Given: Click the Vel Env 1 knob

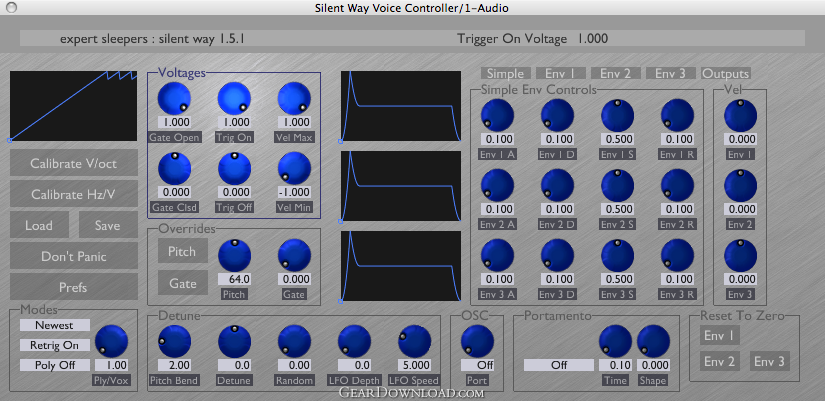Looking at the screenshot, I should 740,115.
